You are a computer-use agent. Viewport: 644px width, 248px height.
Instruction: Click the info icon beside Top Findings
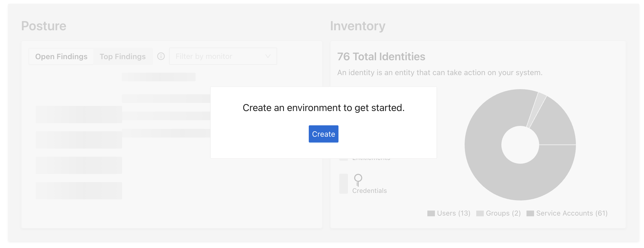[161, 56]
